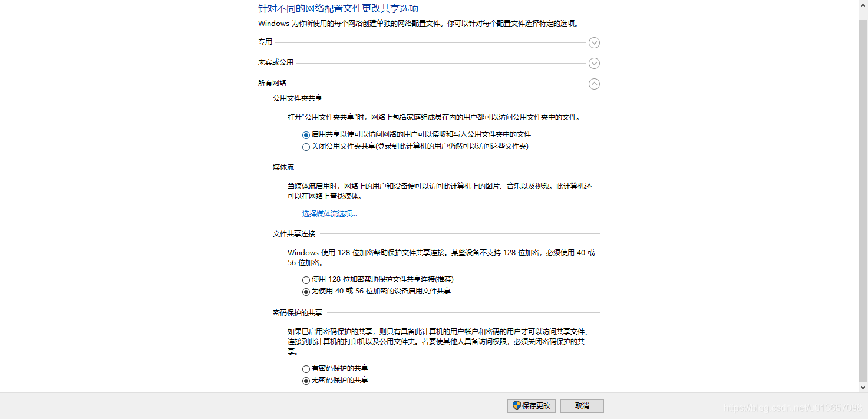Click the vertical scrollbar up arrow
This screenshot has width=868, height=419.
coord(863,5)
